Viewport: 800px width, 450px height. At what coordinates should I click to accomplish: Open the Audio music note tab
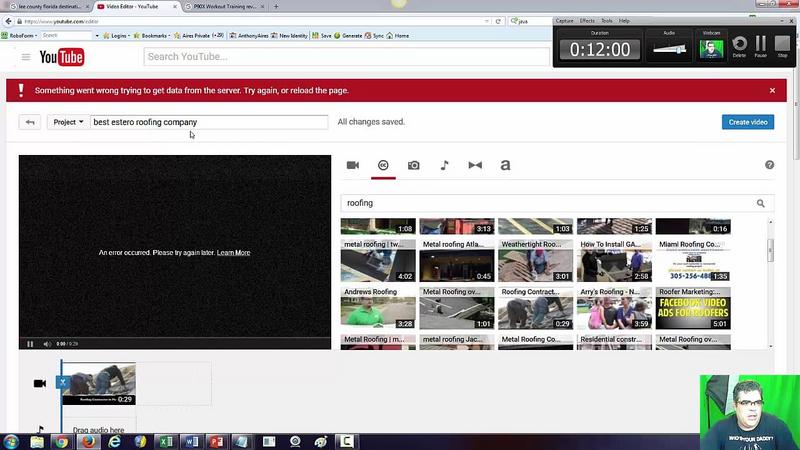point(444,165)
